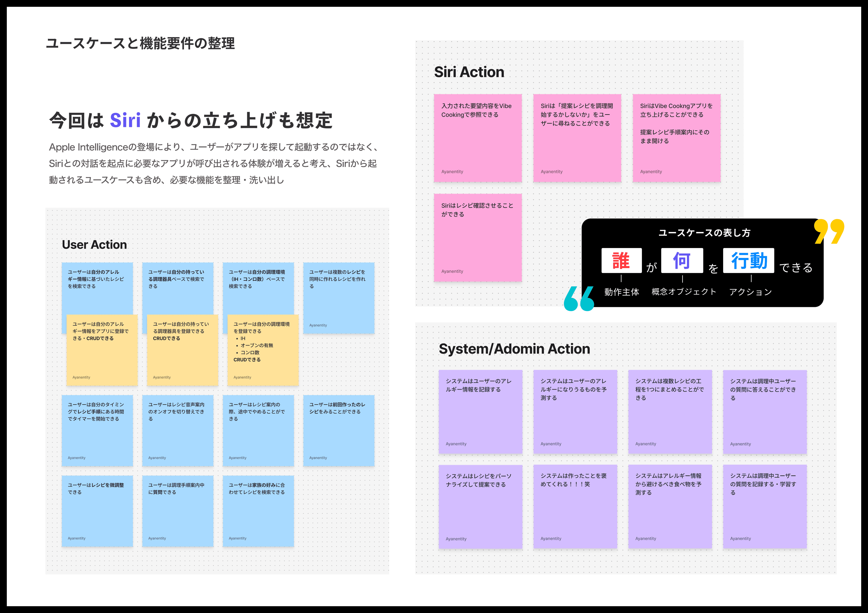Select pink note about Siri asking to start cooking

[x=577, y=138]
